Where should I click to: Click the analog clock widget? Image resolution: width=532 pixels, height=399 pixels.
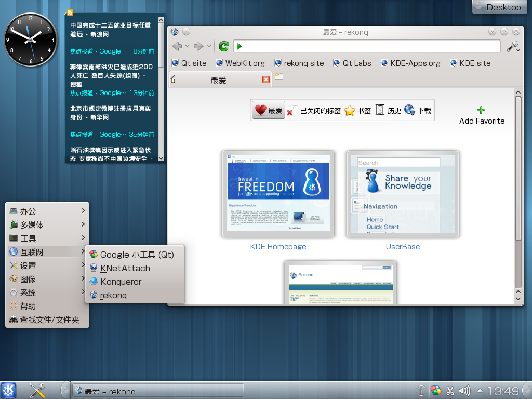[31, 39]
